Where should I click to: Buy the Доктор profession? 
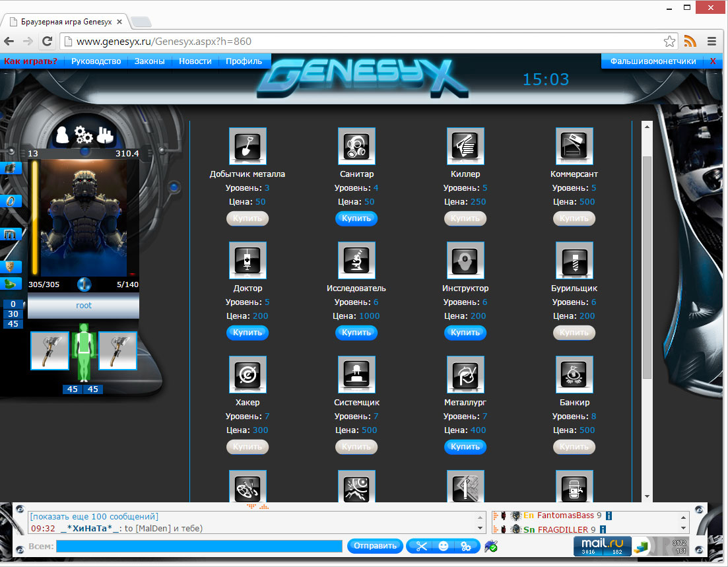coord(248,333)
